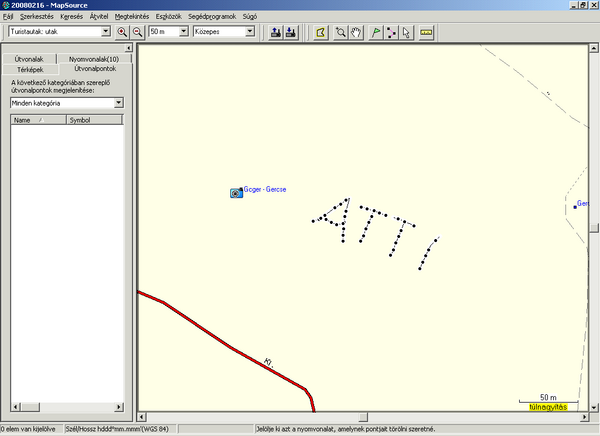This screenshot has height=436, width=600.
Task: Select the hand pan tool
Action: click(x=356, y=32)
